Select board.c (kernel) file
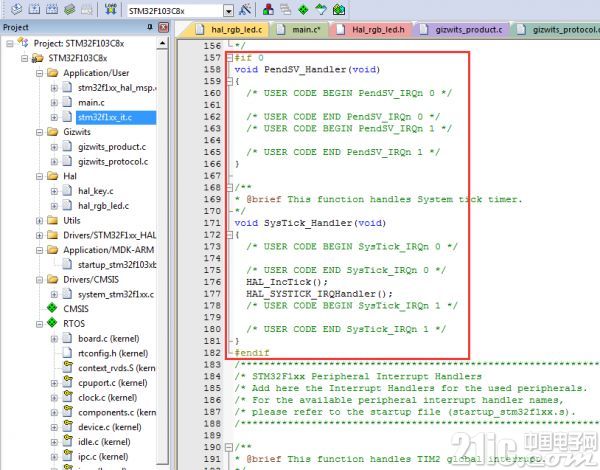Image resolution: width=600 pixels, height=470 pixels. (109, 339)
